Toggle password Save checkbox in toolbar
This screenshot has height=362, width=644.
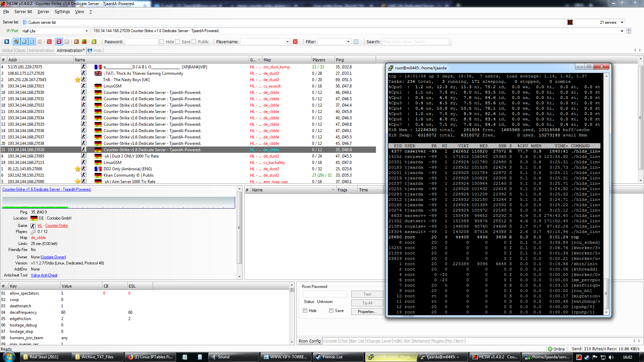pyautogui.click(x=177, y=42)
